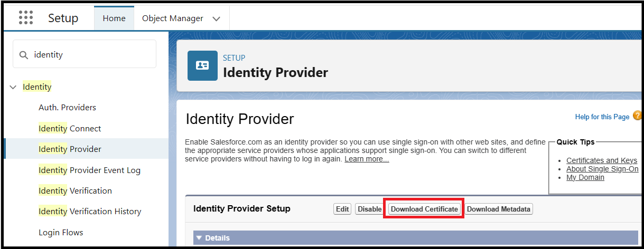
Task: Click the Disable button
Action: click(369, 209)
